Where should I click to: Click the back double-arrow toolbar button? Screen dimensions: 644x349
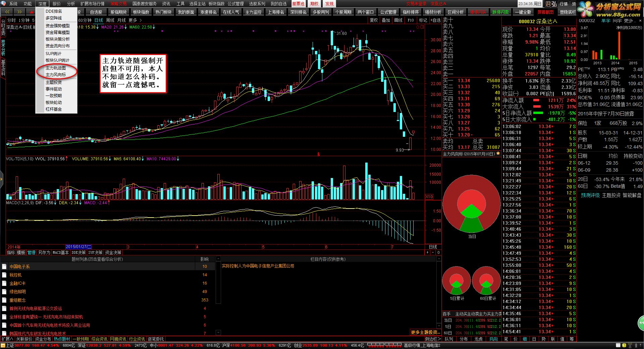tap(7, 12)
